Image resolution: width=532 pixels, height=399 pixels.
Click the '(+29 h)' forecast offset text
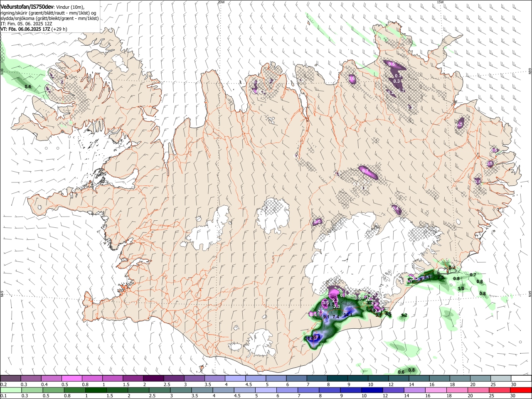pos(59,30)
